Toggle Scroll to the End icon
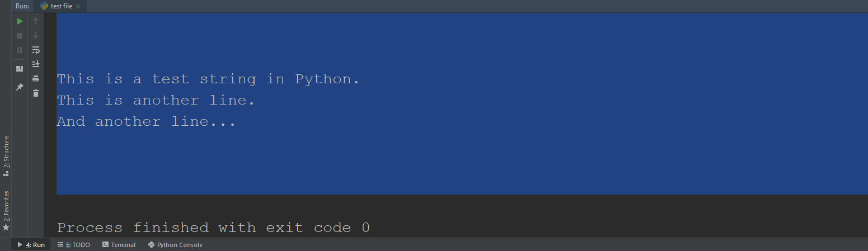 tap(36, 64)
